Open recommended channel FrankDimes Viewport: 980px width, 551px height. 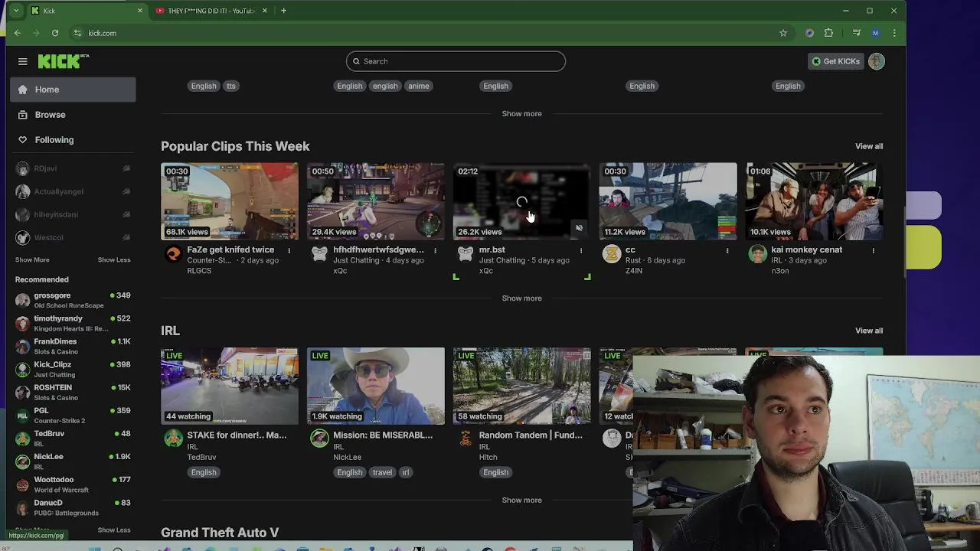coord(73,346)
